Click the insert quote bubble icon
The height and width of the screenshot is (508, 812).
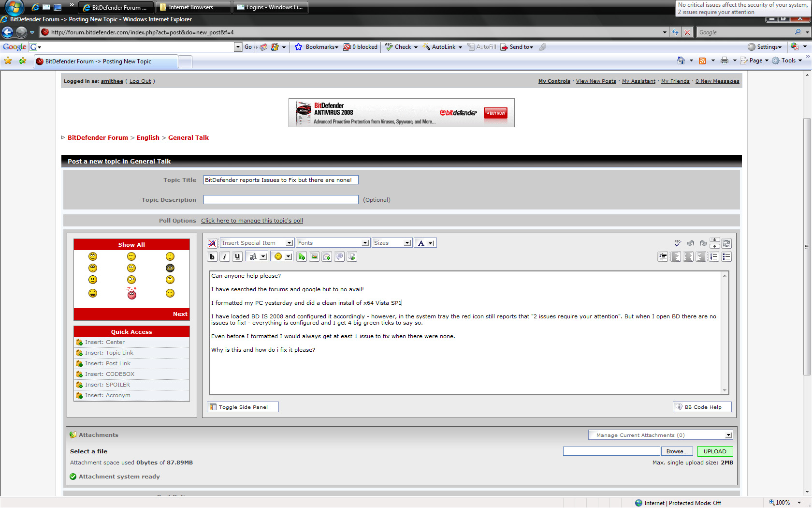click(x=339, y=257)
